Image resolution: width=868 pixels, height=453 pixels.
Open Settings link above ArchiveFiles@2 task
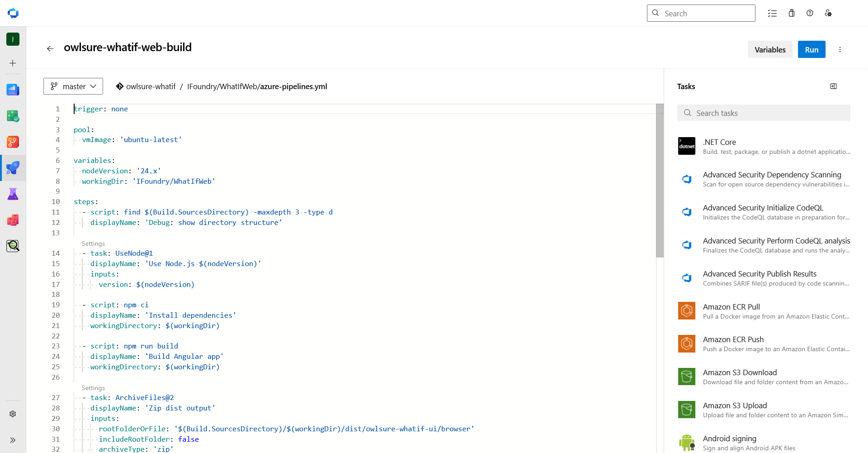click(x=93, y=388)
